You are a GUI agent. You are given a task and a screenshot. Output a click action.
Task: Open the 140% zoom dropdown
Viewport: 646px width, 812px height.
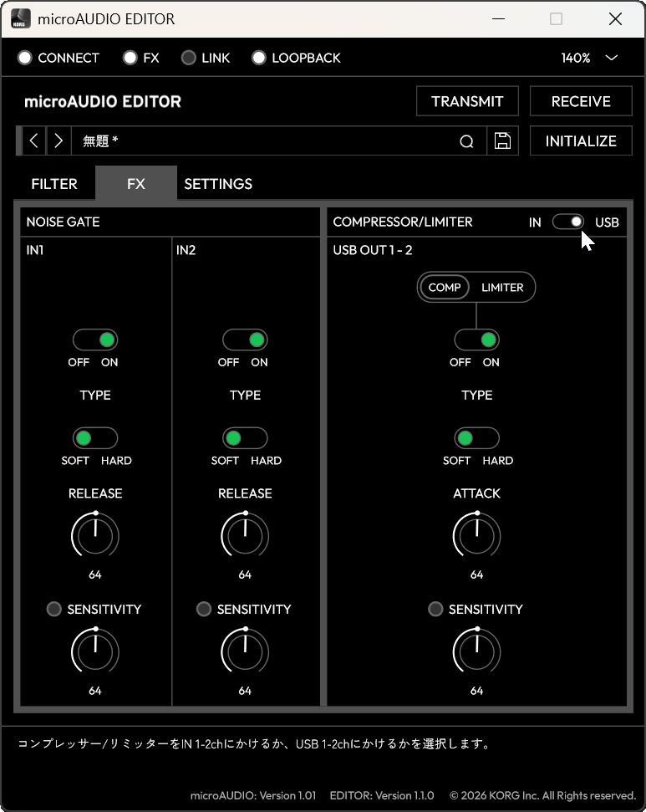pos(589,58)
